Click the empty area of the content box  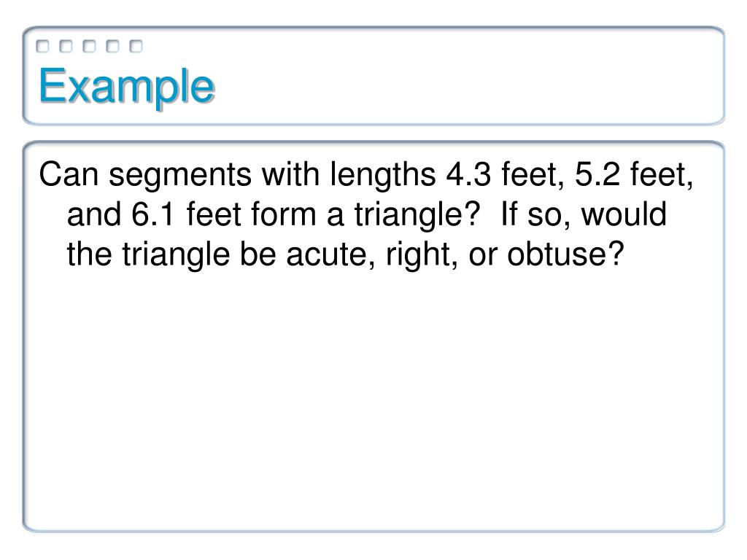tap(373, 400)
